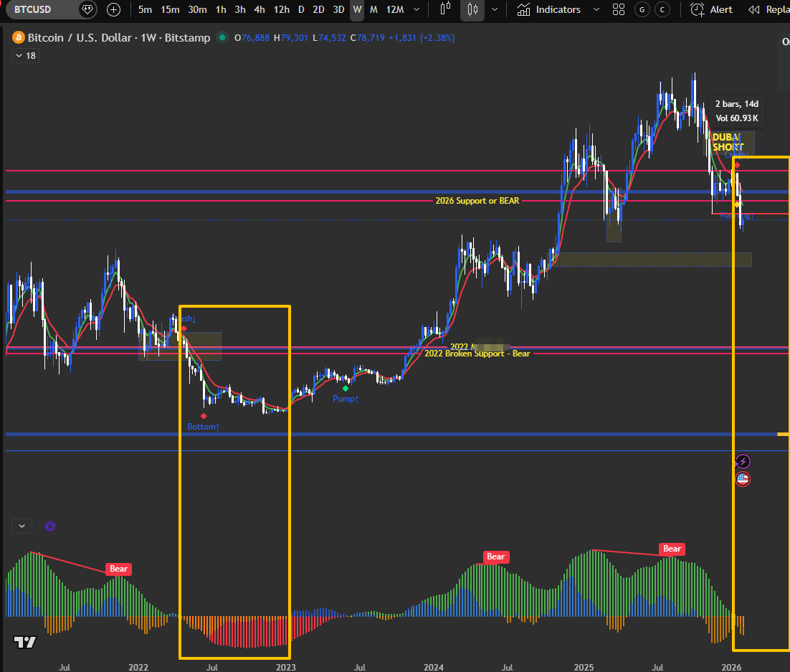Click the Bitcoin coin logo in legend
This screenshot has width=790, height=672.
click(x=19, y=38)
